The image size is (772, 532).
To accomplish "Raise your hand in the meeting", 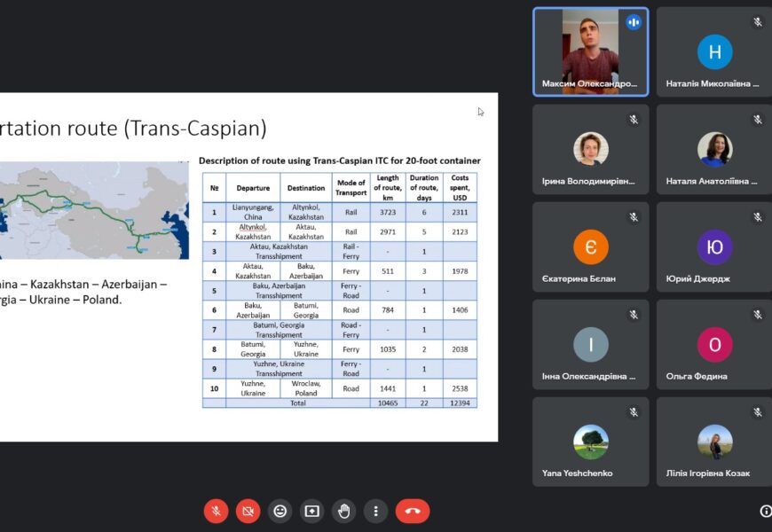I will [344, 511].
